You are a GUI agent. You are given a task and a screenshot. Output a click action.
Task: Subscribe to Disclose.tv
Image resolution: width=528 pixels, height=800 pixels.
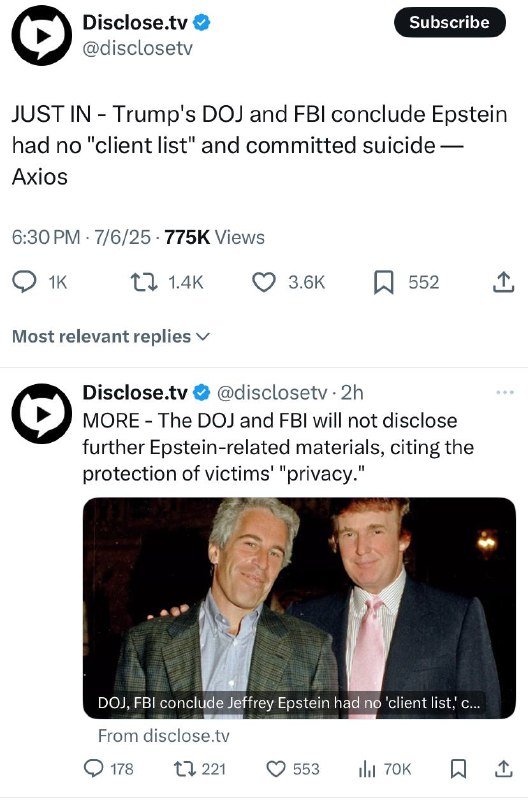450,22
